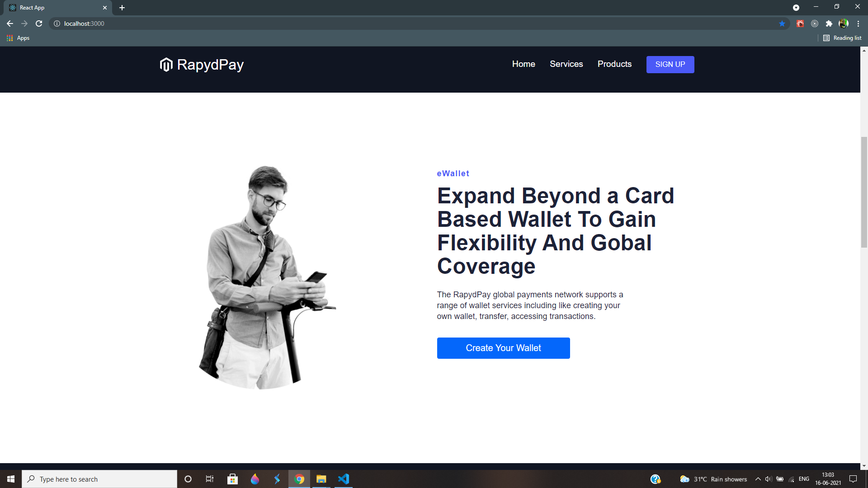Bookmark page with the star icon
Image resolution: width=868 pixels, height=488 pixels.
[782, 23]
